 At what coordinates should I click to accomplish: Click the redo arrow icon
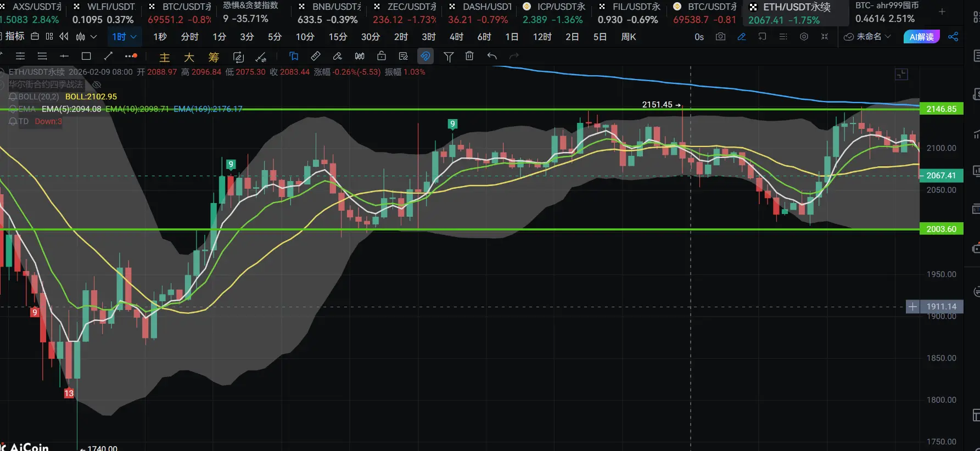click(x=514, y=56)
